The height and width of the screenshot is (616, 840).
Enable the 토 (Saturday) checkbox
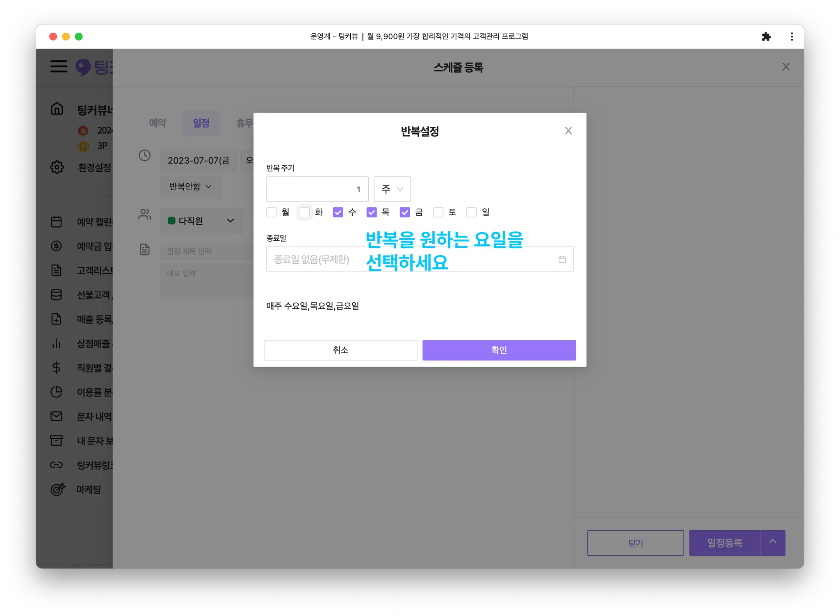pos(438,212)
